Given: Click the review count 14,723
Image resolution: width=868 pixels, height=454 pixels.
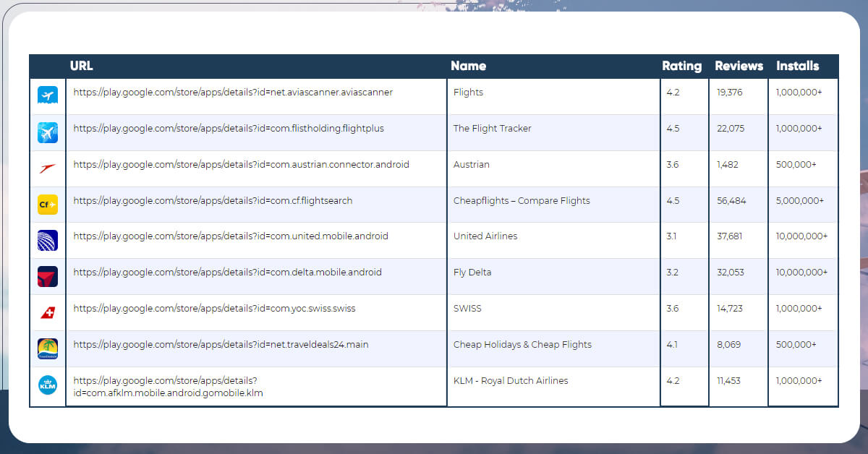Looking at the screenshot, I should pos(730,309).
